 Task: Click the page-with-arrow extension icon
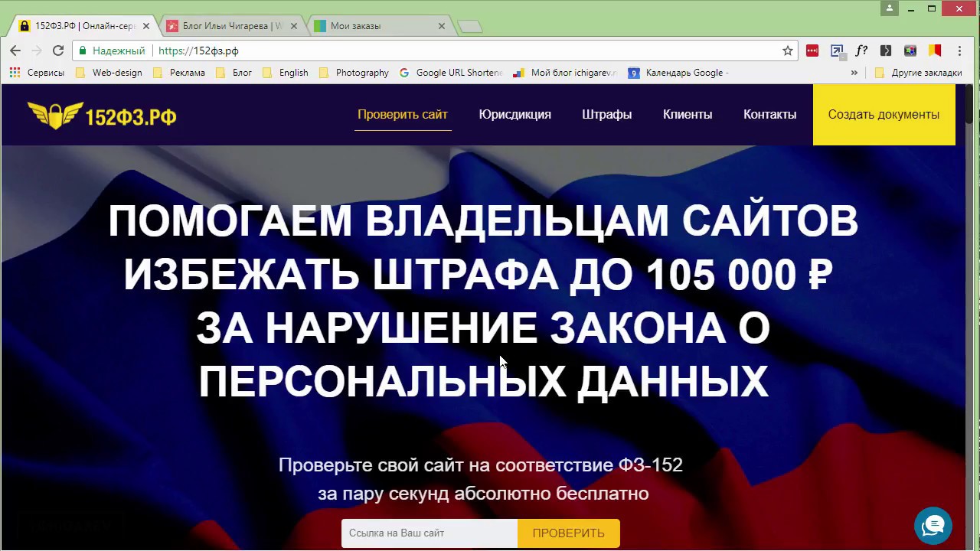click(837, 51)
